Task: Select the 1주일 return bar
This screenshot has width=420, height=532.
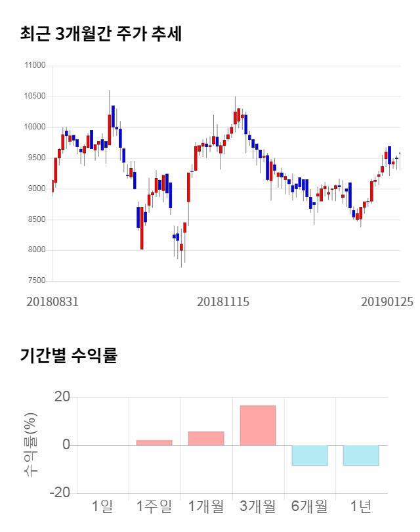Action: (154, 443)
